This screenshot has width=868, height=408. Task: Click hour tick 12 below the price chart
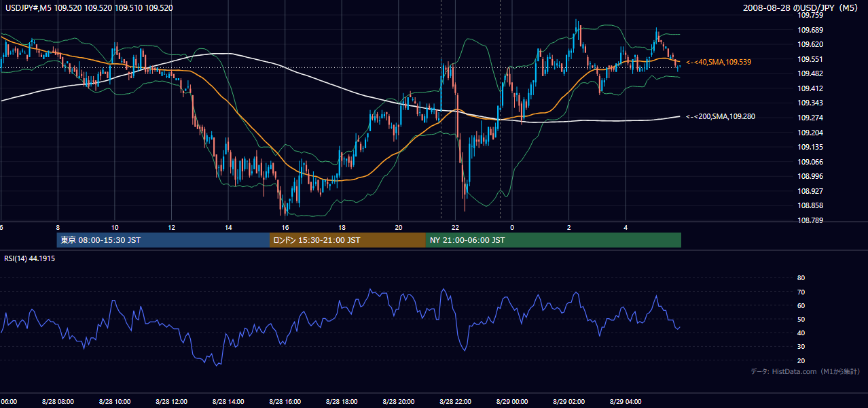click(171, 228)
